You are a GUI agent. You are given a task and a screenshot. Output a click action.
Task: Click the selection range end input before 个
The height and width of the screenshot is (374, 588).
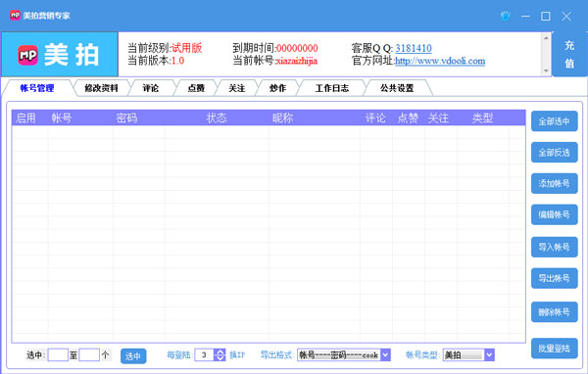point(89,354)
